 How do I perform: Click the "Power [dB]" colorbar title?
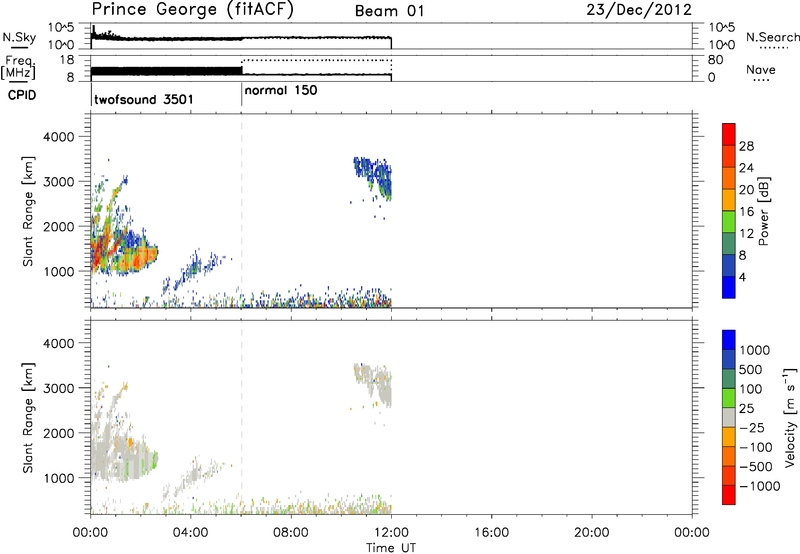point(763,211)
